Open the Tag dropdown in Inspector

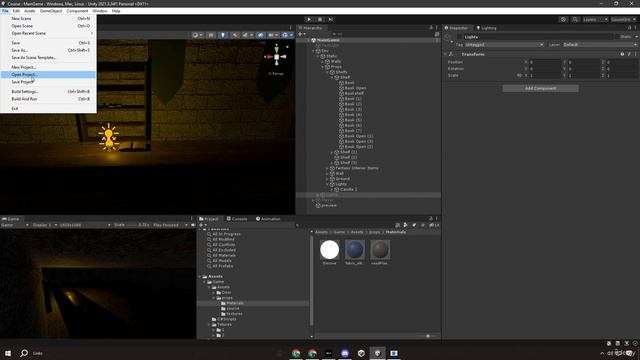(x=504, y=44)
